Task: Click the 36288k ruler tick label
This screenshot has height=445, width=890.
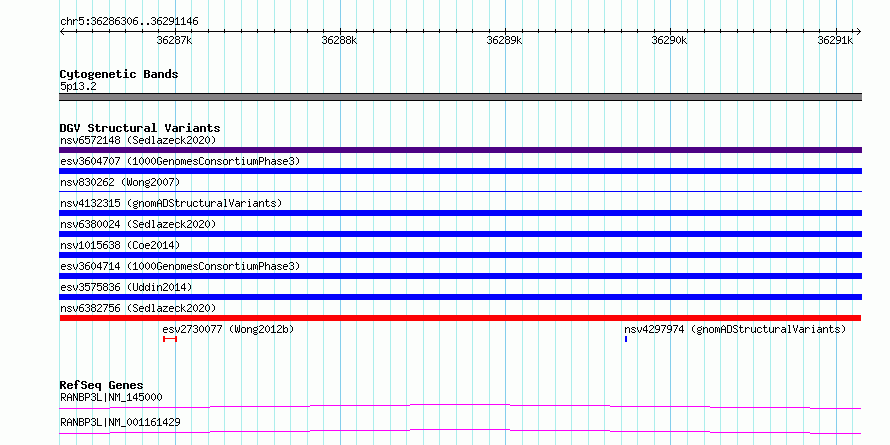Action: click(339, 40)
